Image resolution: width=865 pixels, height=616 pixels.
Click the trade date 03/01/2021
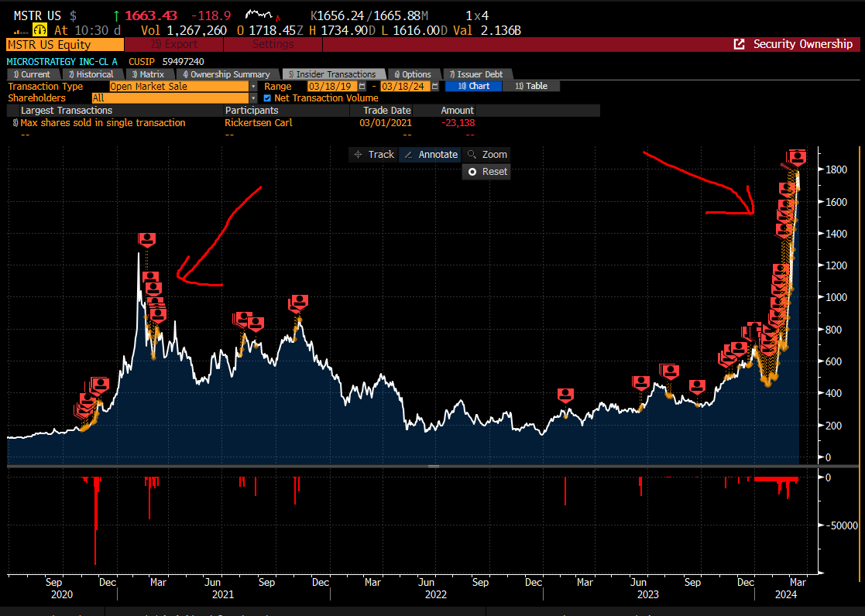click(x=386, y=123)
